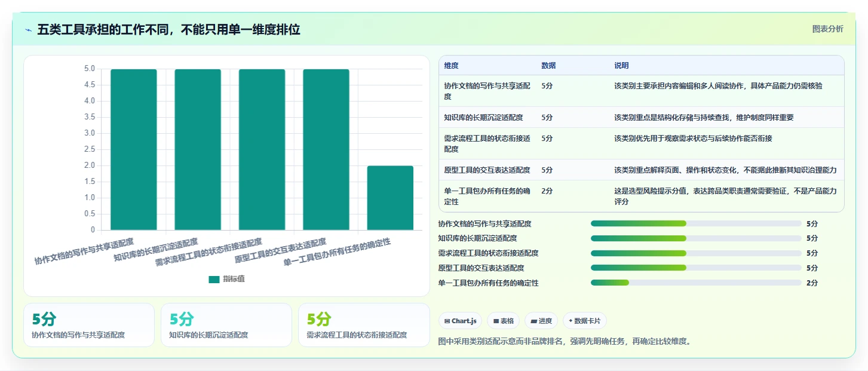Click the lightning icon beside the title
The width and height of the screenshot is (868, 371).
28,30
